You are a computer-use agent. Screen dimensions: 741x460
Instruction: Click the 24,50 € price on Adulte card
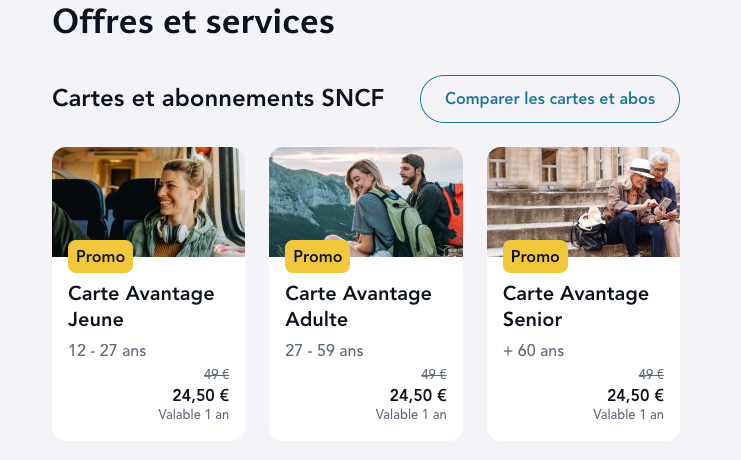coord(418,395)
